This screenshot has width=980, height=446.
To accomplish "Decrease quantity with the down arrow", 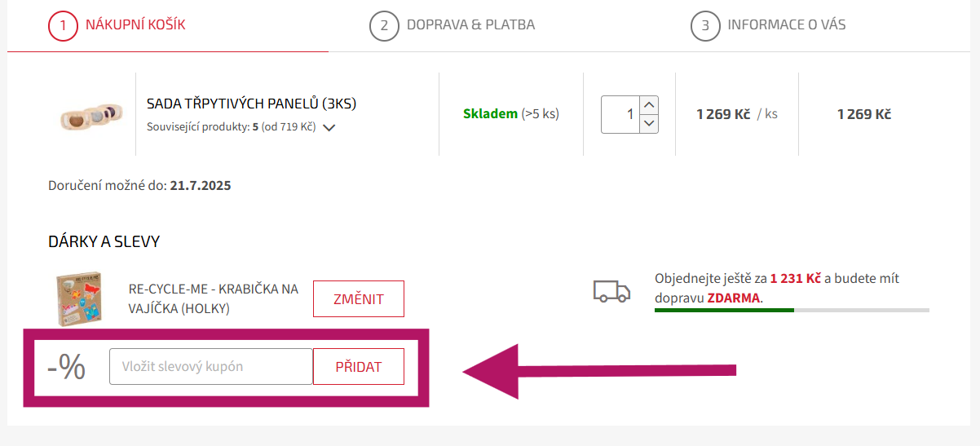I will (x=649, y=123).
